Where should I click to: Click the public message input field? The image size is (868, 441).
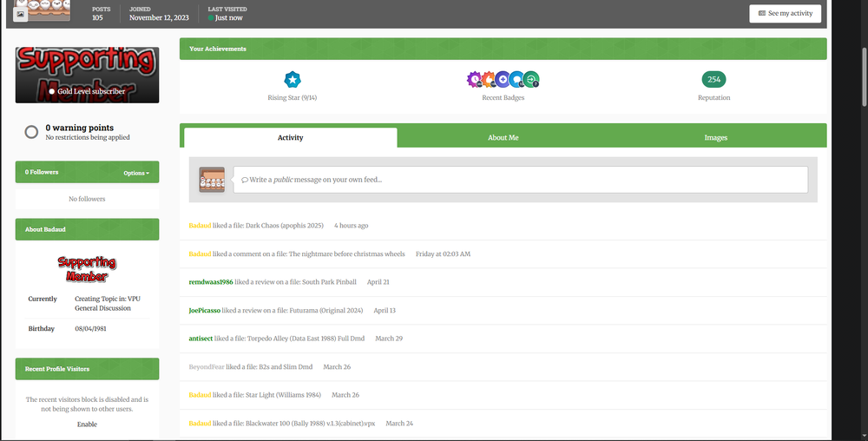[x=520, y=180]
